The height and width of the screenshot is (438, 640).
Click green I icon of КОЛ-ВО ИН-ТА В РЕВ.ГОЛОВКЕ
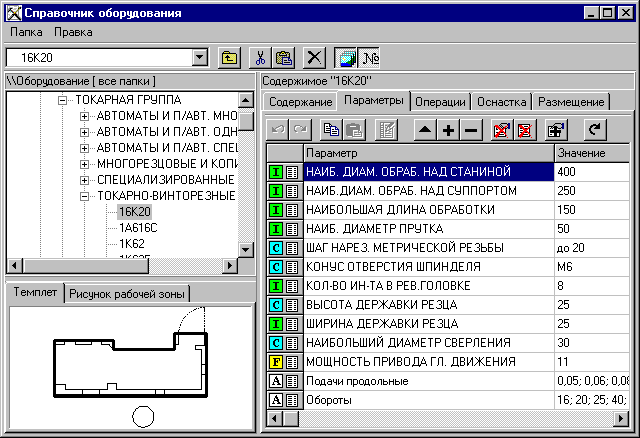click(x=276, y=286)
